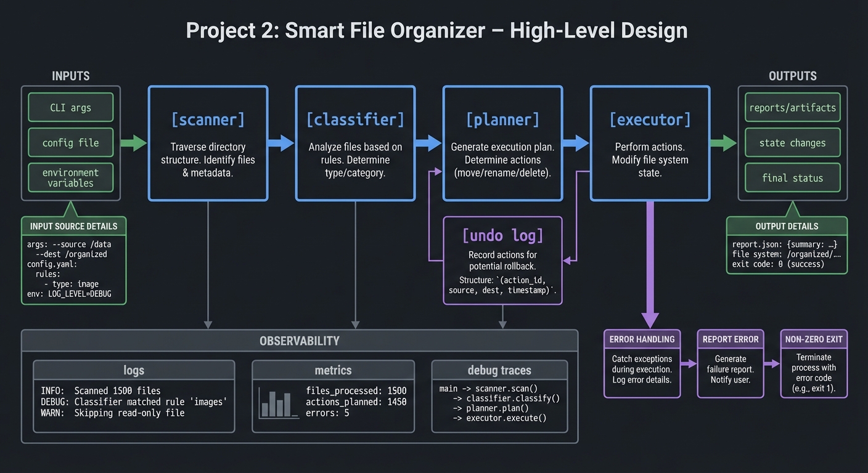This screenshot has height=473, width=868.
Task: Expand the OUTPUT DETAILS panel
Action: point(787,226)
